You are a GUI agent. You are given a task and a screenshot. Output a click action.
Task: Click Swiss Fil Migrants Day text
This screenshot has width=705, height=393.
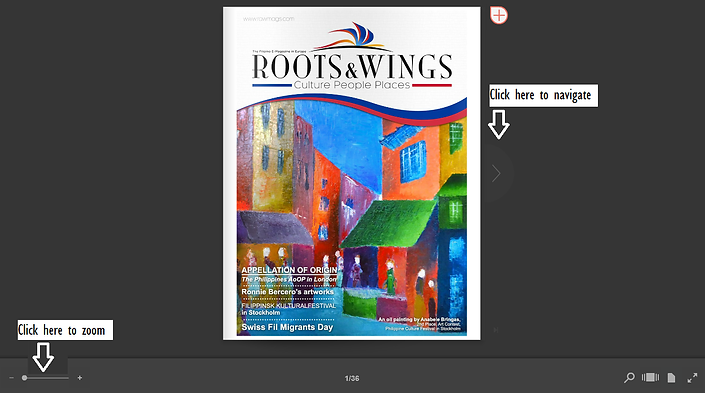tap(287, 327)
